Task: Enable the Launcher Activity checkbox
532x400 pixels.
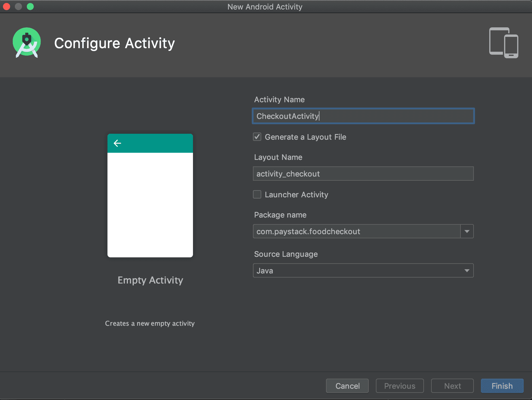Action: 257,194
